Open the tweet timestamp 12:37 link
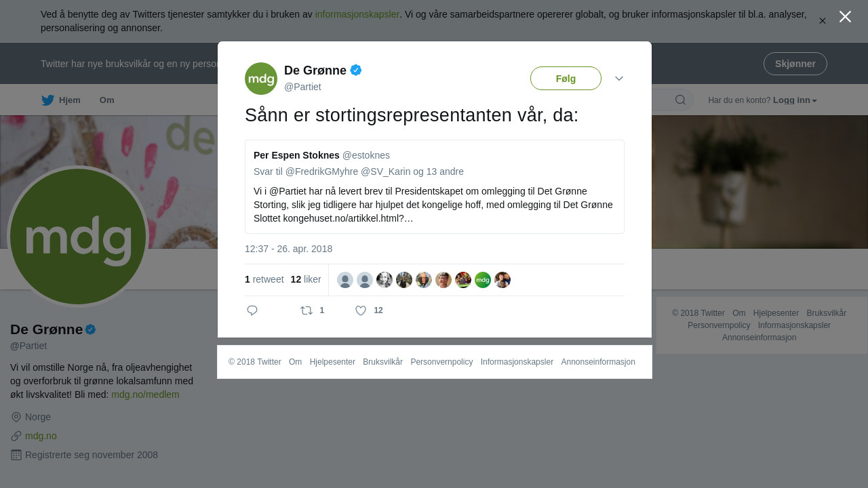This screenshot has height=488, width=868. 289,249
